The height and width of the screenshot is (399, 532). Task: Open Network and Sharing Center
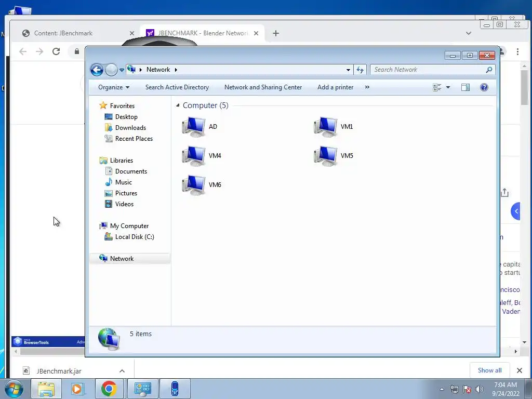[x=263, y=87]
